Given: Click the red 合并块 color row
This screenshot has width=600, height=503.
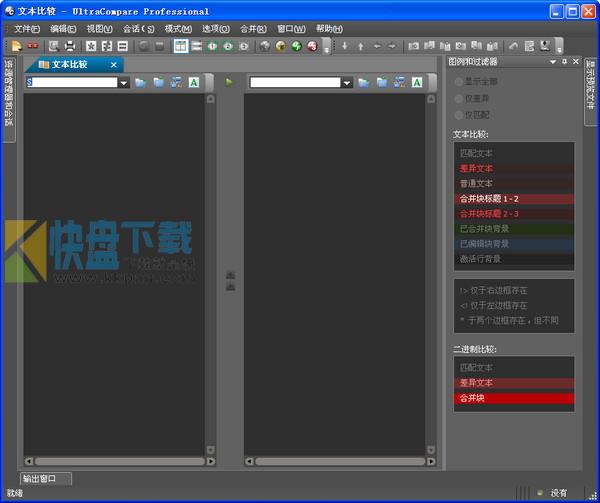Looking at the screenshot, I should (514, 399).
